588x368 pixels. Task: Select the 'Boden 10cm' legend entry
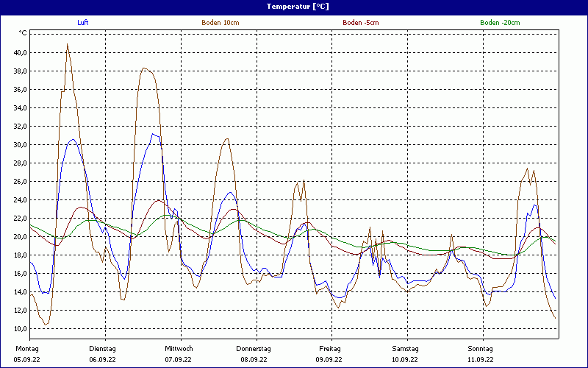(x=220, y=23)
